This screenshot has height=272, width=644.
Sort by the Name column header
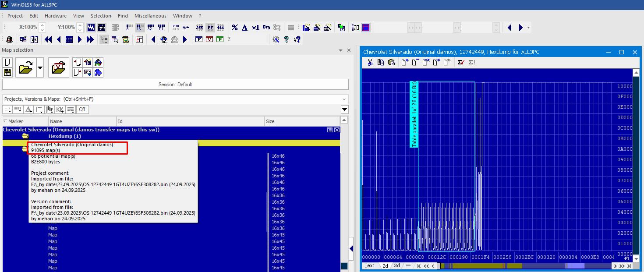point(82,121)
